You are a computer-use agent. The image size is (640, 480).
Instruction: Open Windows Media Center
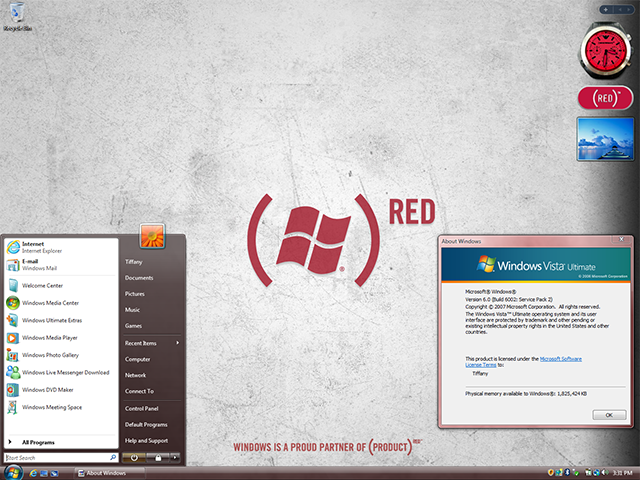(50, 302)
